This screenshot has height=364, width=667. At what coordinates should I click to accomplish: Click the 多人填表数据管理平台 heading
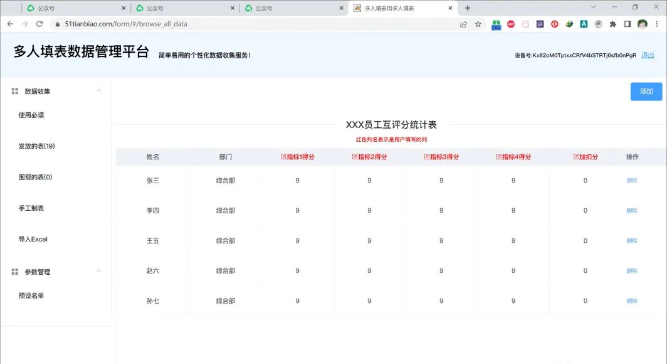click(x=81, y=51)
